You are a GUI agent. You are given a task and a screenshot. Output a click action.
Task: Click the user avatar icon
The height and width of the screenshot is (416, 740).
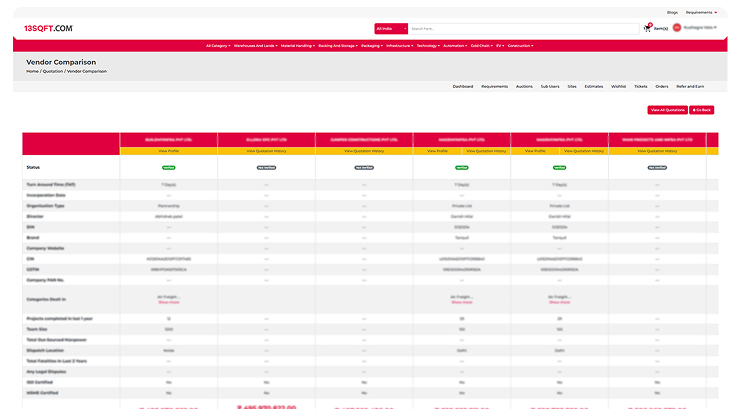click(x=677, y=28)
